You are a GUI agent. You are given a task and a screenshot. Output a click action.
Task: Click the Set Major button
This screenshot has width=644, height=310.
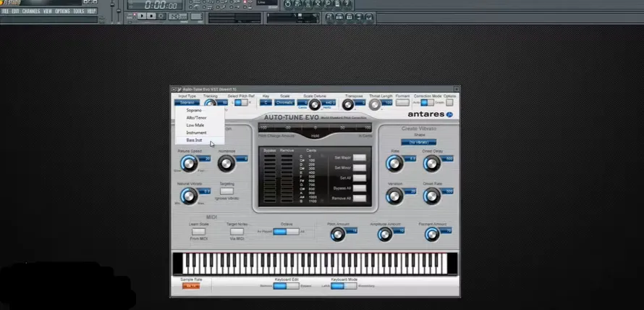(360, 157)
